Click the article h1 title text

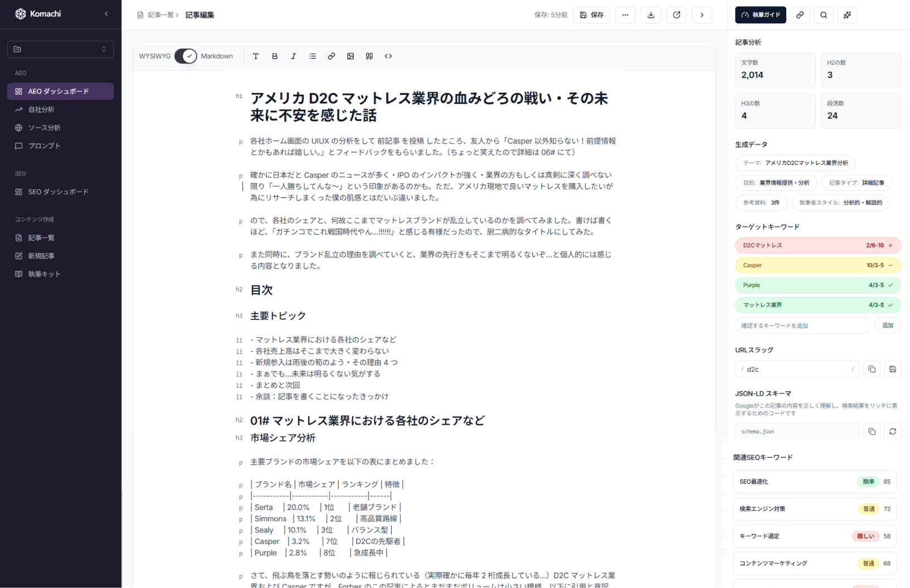pos(429,107)
